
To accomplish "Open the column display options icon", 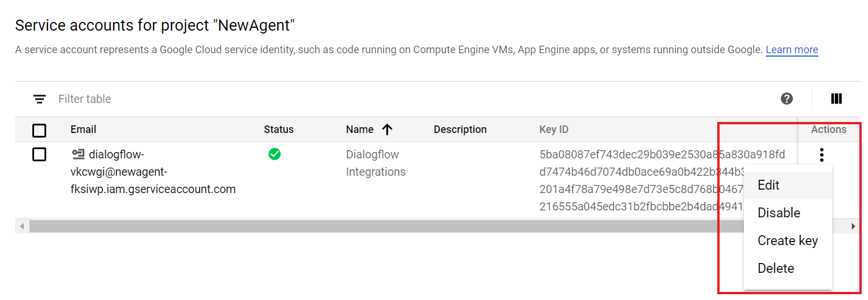I will (x=836, y=99).
